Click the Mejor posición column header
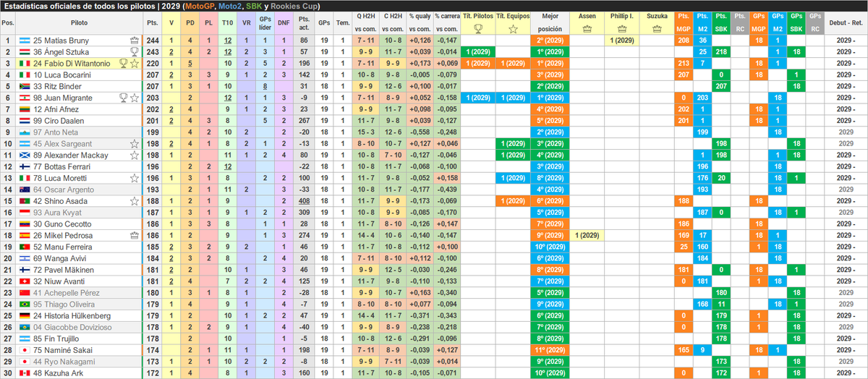Viewport: 868px width, 379px height. tap(550, 23)
